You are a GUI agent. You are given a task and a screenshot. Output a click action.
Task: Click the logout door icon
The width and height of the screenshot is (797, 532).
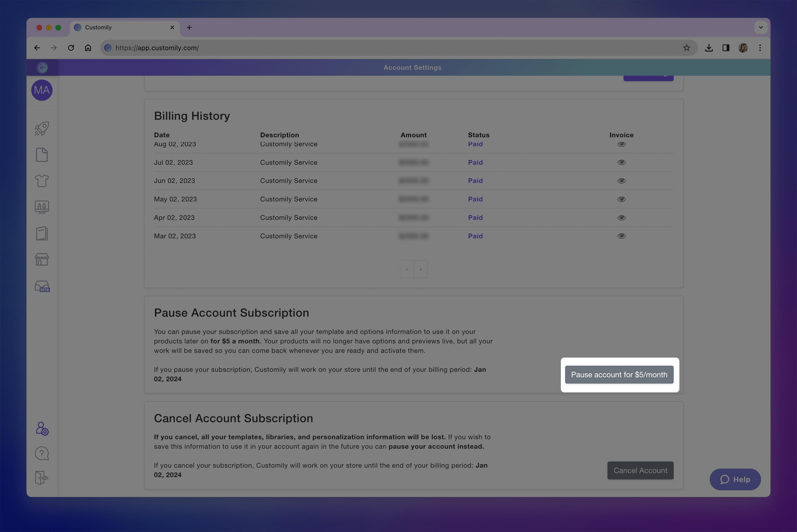click(42, 478)
